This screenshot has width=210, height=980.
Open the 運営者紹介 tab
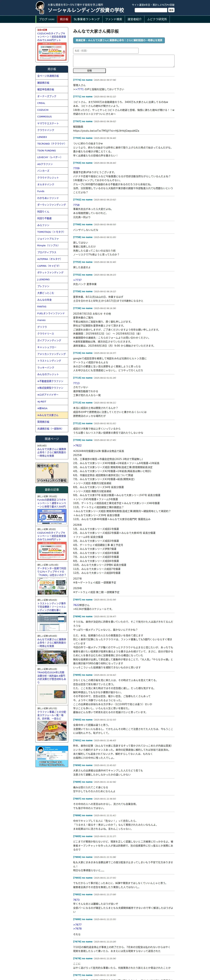pyautogui.click(x=135, y=19)
